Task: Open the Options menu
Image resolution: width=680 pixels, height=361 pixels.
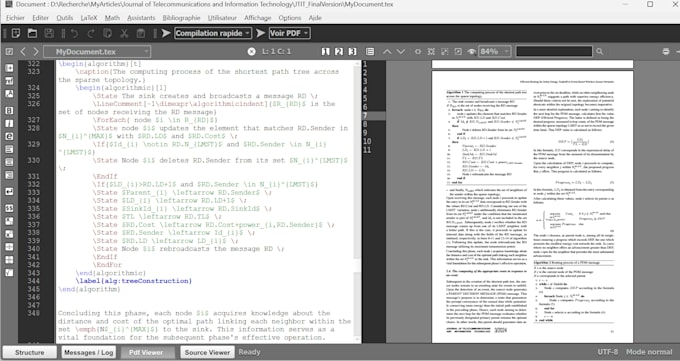Action: (x=290, y=18)
